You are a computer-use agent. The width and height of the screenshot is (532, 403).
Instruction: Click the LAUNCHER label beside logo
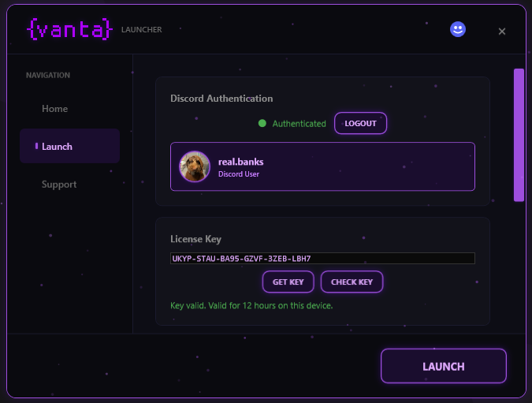click(x=141, y=30)
